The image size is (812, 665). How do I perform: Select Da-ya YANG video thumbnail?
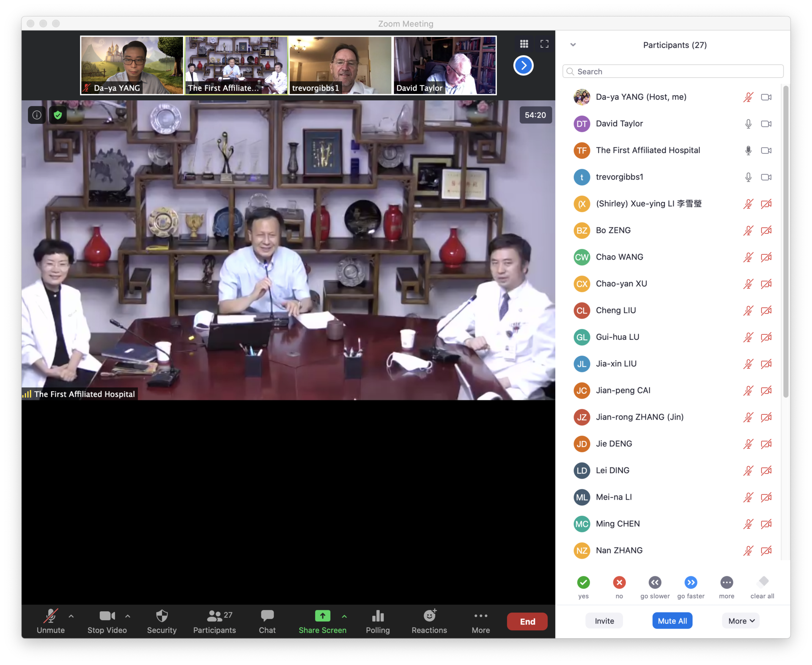pyautogui.click(x=132, y=65)
